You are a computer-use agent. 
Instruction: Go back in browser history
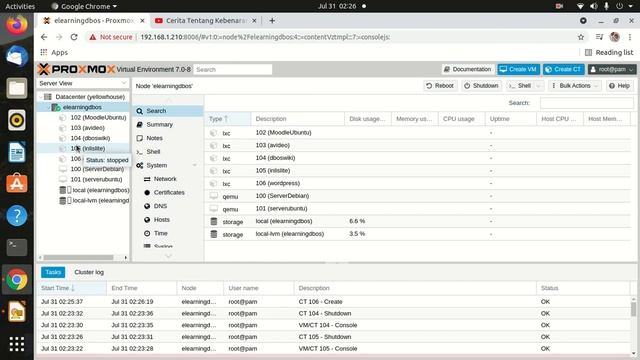point(44,37)
